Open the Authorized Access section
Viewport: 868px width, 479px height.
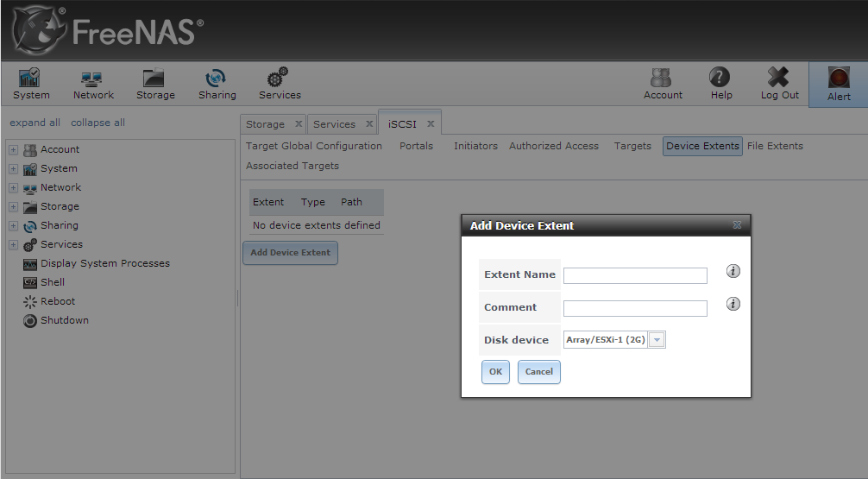(x=554, y=146)
